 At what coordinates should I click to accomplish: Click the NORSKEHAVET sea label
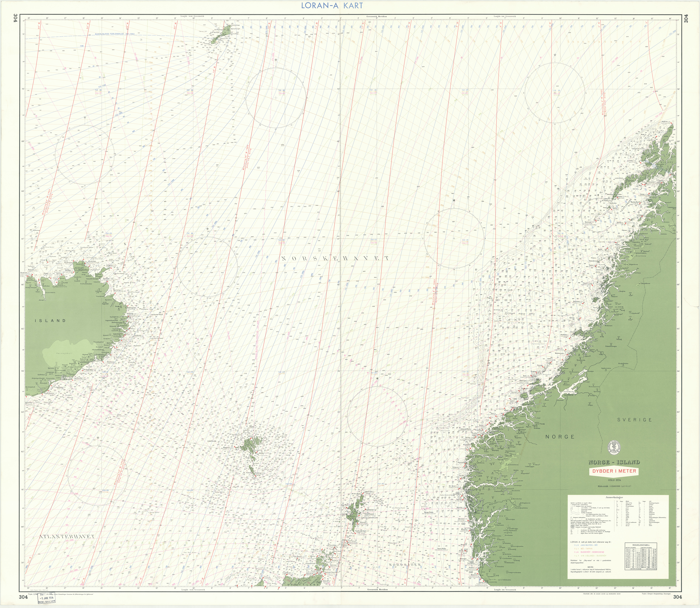(335, 258)
